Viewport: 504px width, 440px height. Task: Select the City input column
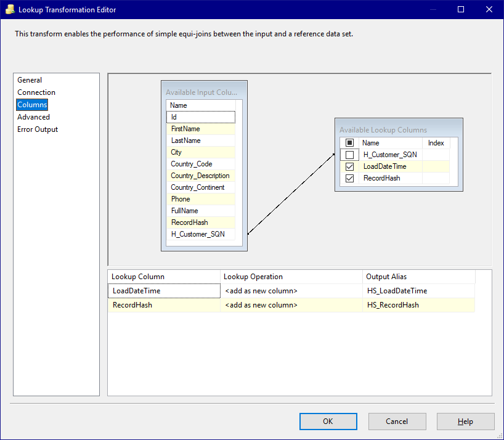(x=201, y=152)
